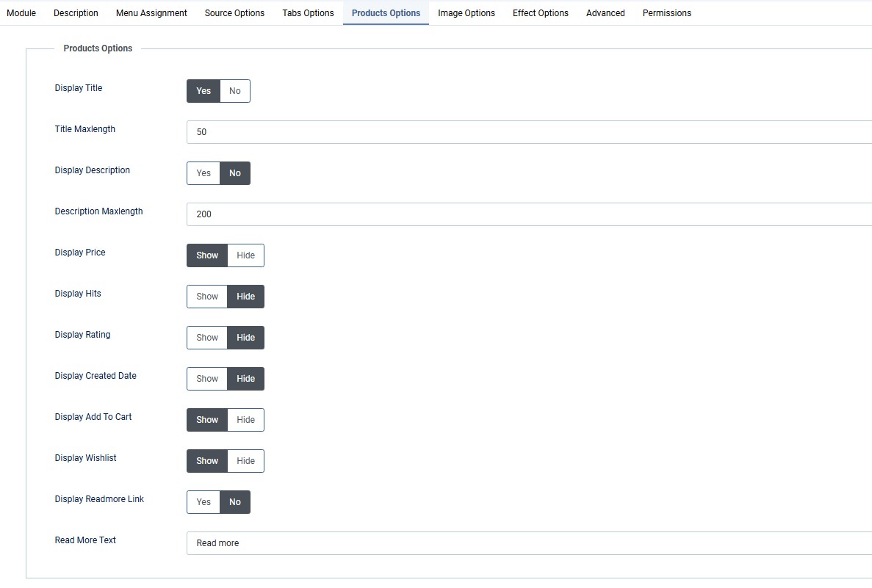The width and height of the screenshot is (872, 588).
Task: Hide the Display Add To Cart option
Action: point(245,420)
